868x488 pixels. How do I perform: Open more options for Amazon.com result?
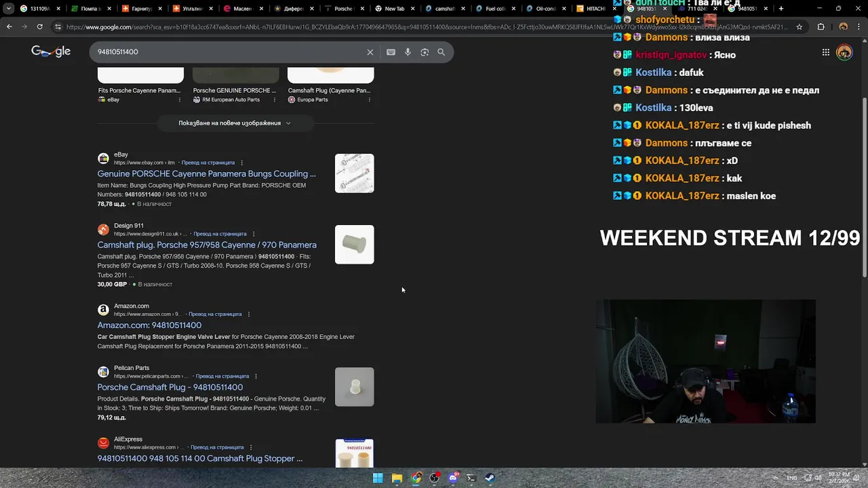pyautogui.click(x=249, y=314)
